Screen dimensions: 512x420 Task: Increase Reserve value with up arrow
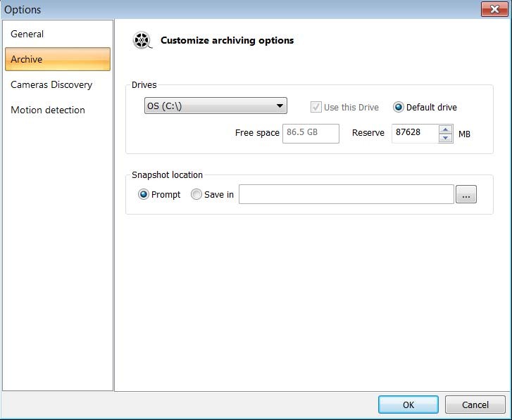pyautogui.click(x=445, y=129)
